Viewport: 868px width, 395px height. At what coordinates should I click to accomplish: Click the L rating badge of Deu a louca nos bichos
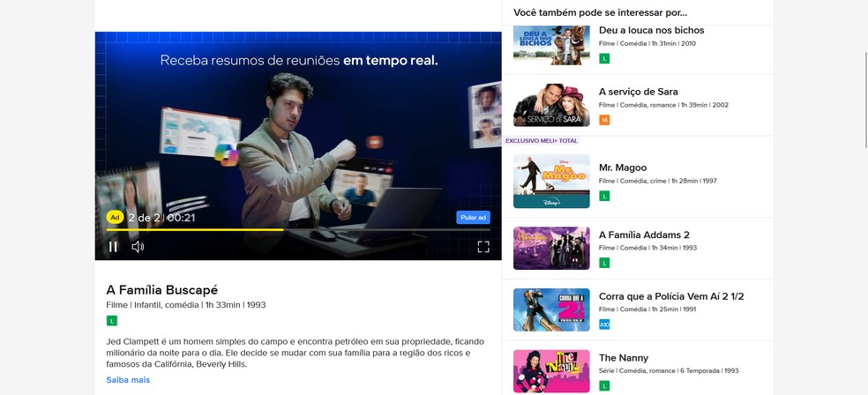click(604, 59)
